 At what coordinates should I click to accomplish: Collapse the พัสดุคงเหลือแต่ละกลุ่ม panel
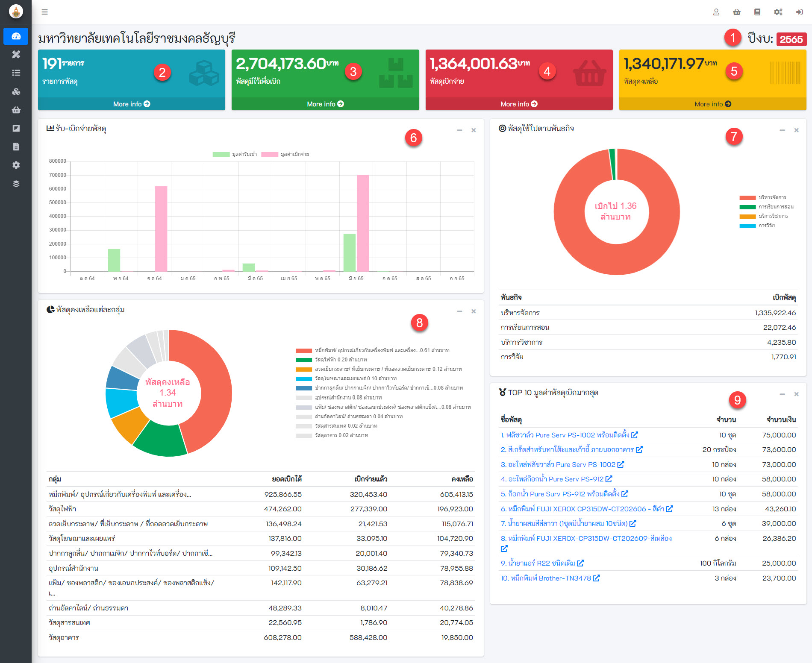pos(459,311)
